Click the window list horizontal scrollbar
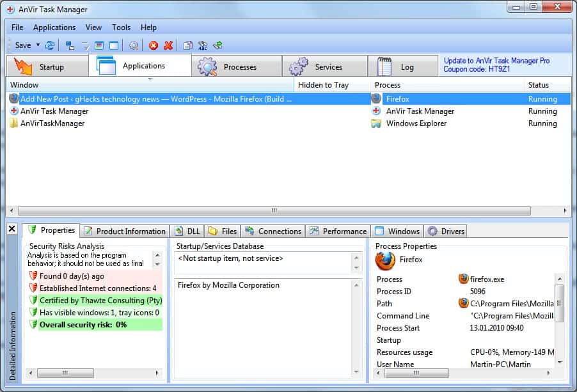 pos(274,210)
